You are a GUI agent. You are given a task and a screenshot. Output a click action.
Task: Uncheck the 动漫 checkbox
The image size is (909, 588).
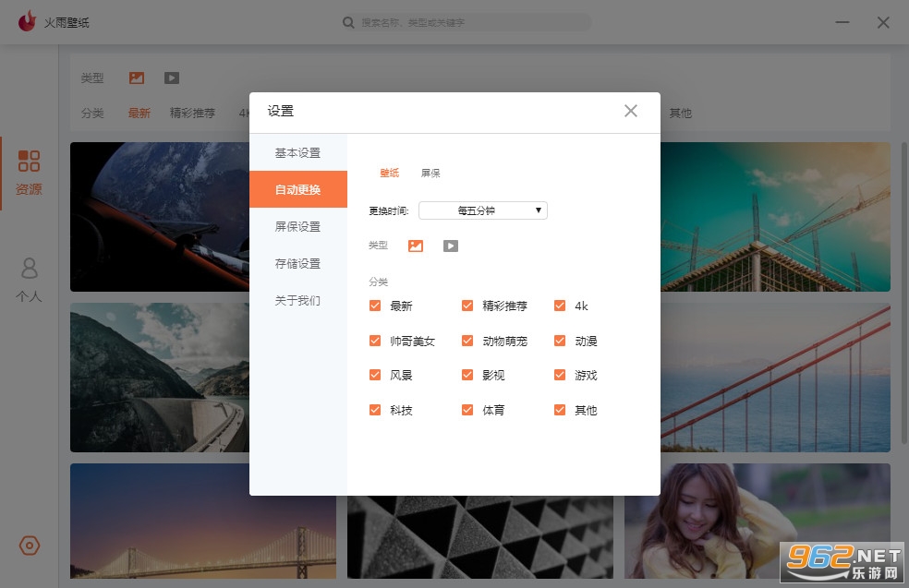click(x=560, y=341)
